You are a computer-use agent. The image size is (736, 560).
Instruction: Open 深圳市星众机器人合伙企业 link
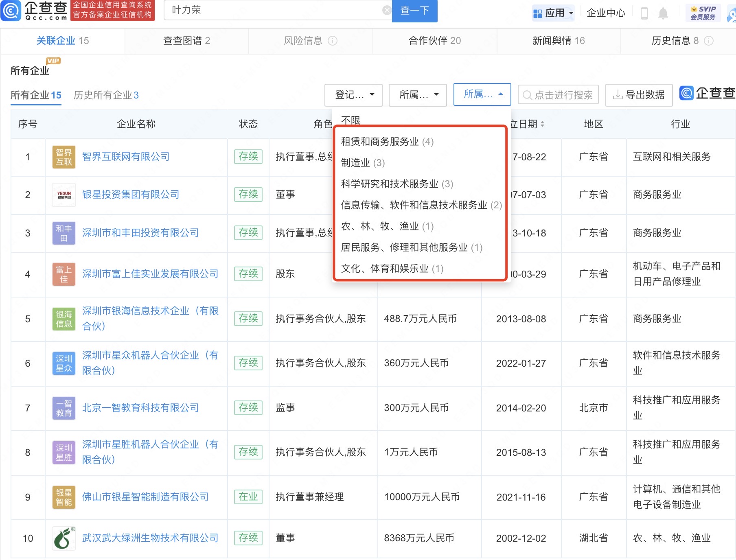pyautogui.click(x=150, y=363)
